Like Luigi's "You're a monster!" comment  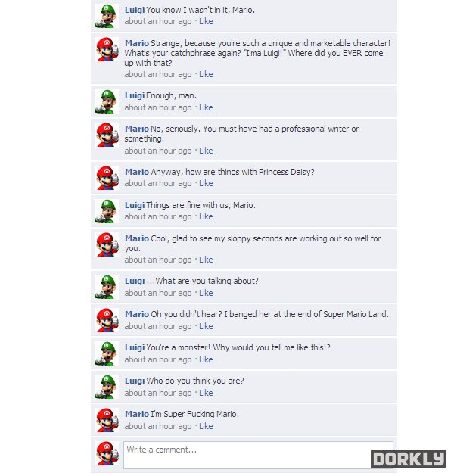point(206,359)
